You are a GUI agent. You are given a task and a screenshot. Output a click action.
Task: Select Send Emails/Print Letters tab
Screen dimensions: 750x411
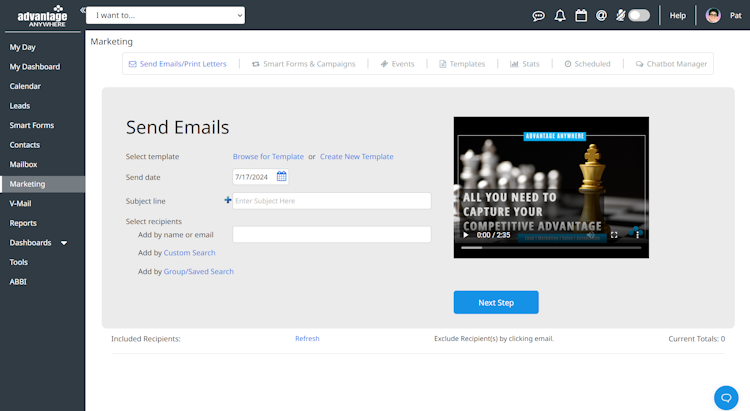(x=177, y=64)
